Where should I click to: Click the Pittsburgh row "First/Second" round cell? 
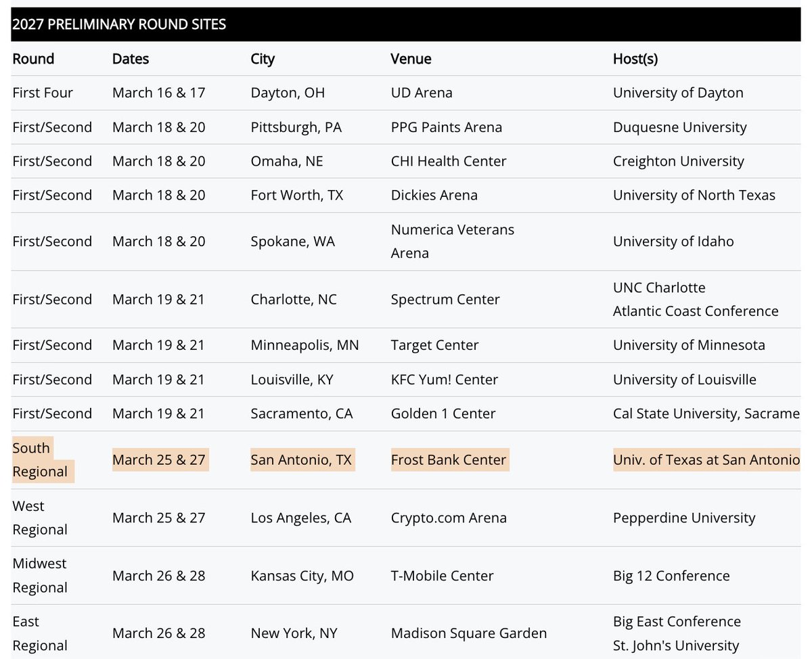click(x=52, y=127)
